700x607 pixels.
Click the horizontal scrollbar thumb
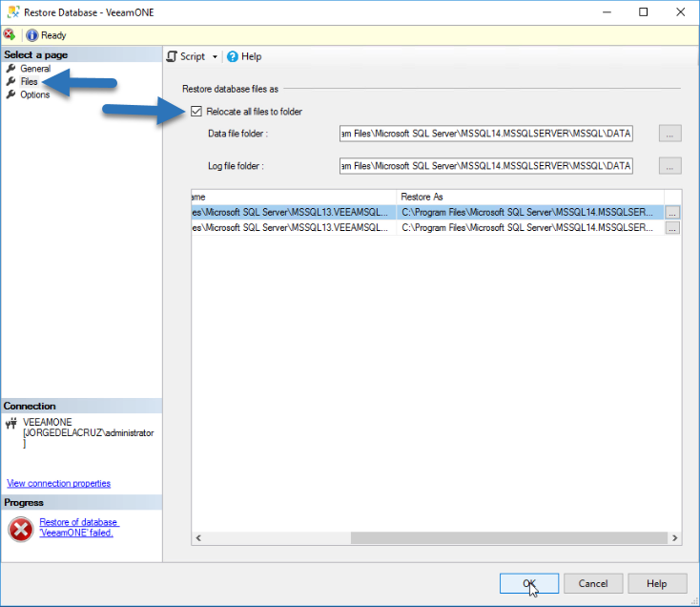pyautogui.click(x=509, y=537)
